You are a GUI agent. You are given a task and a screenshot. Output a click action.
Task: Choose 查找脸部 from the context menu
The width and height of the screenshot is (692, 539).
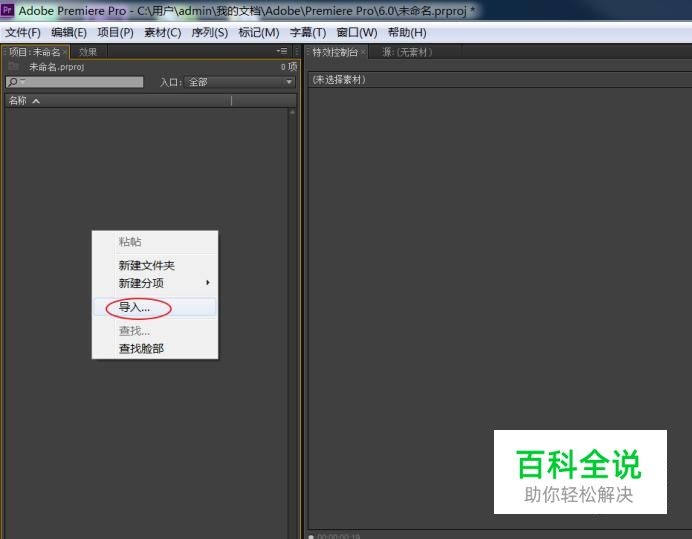coord(154,349)
